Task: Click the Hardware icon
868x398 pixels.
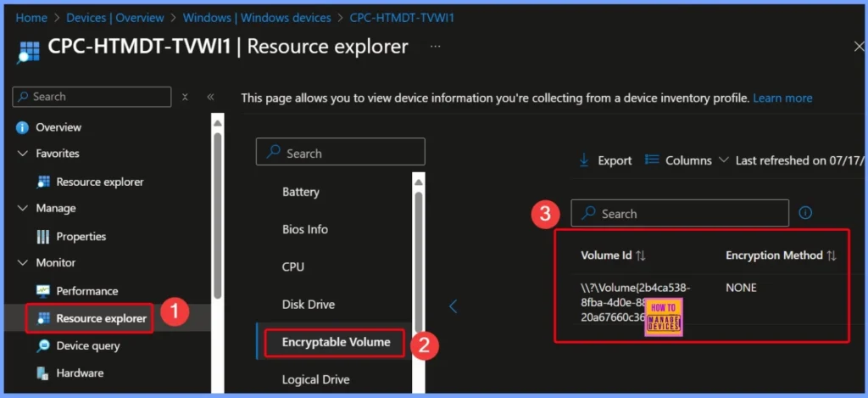Action: (x=43, y=373)
